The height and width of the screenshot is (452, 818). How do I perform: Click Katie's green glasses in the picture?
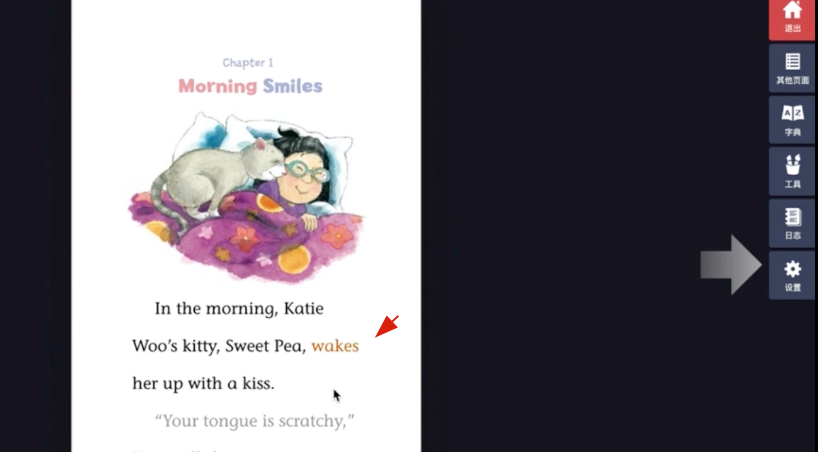[307, 171]
